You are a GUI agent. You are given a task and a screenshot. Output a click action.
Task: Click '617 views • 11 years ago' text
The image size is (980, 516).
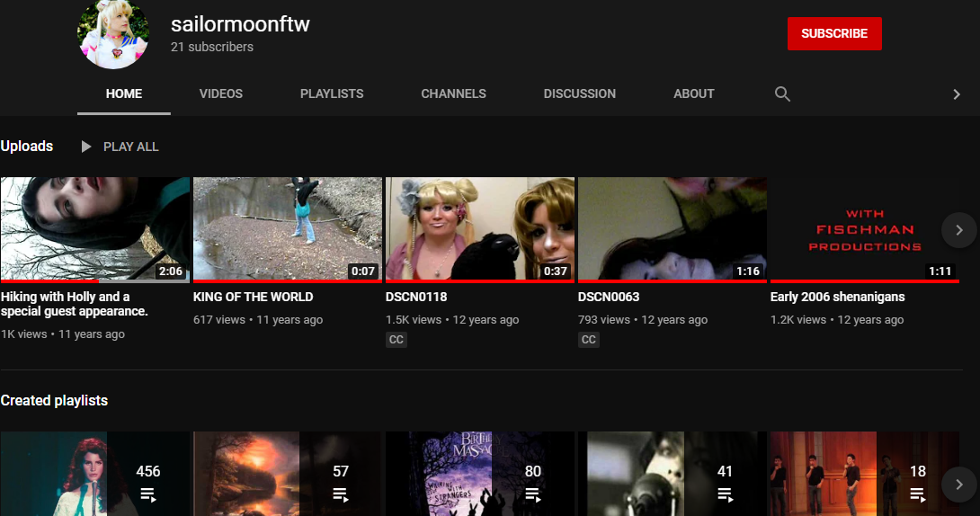(258, 320)
